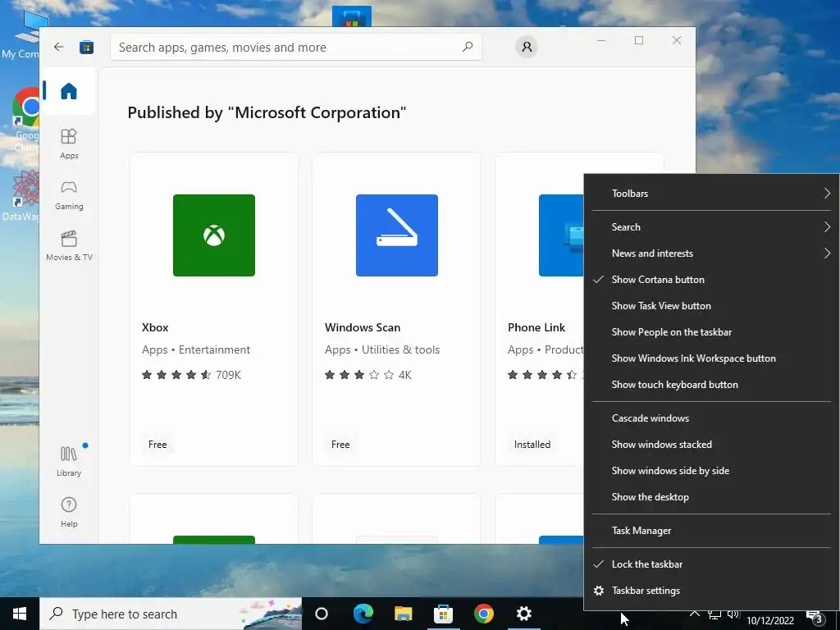This screenshot has width=840, height=630.
Task: Open Apps section in Store sidebar
Action: tap(69, 144)
